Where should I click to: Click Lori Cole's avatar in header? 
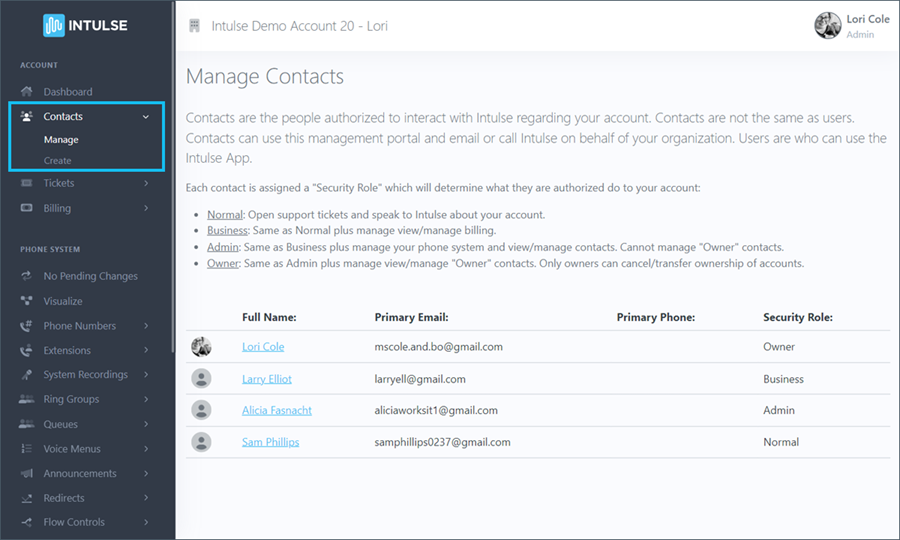pyautogui.click(x=828, y=25)
